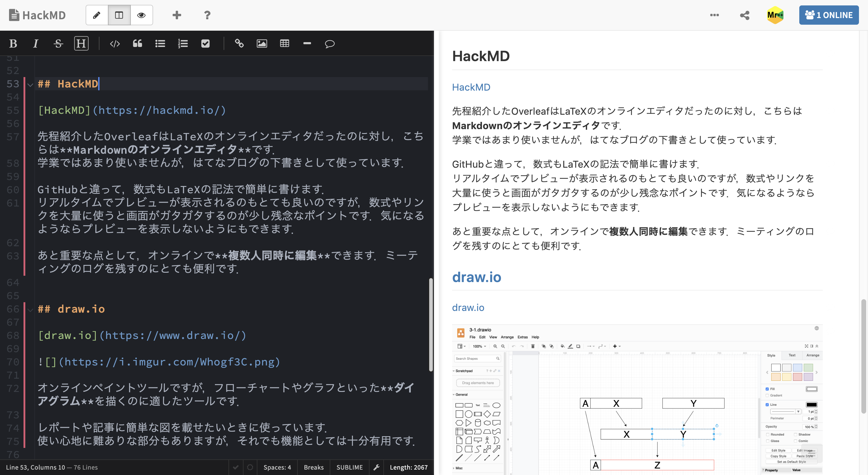Click the italic formatting icon

pos(35,43)
